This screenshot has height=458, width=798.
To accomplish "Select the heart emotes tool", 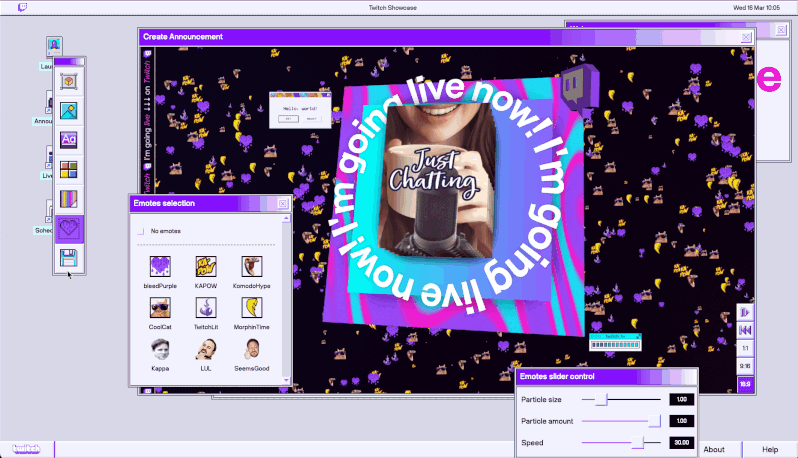I will point(69,228).
